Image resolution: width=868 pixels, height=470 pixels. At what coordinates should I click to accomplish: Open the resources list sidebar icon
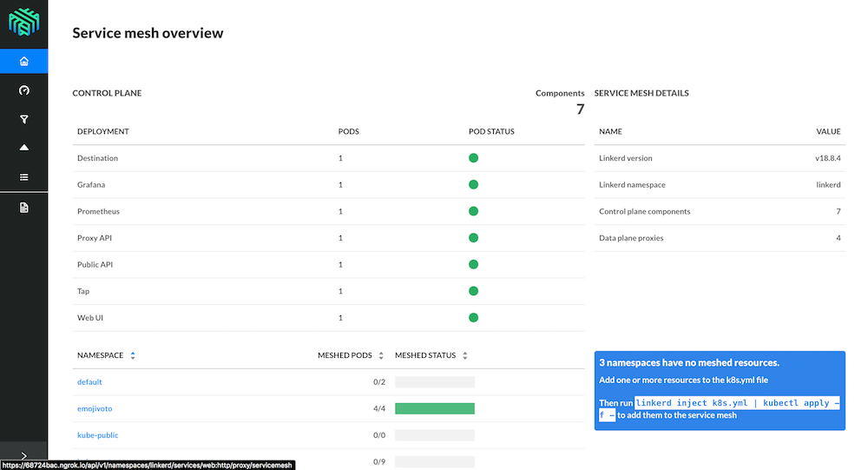23,177
